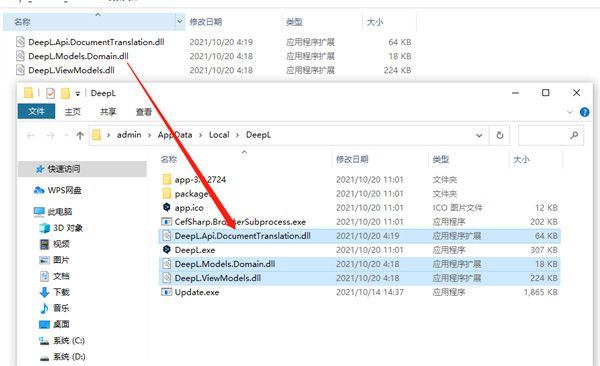Click the ICO 图片文件 type cell

tap(457, 208)
